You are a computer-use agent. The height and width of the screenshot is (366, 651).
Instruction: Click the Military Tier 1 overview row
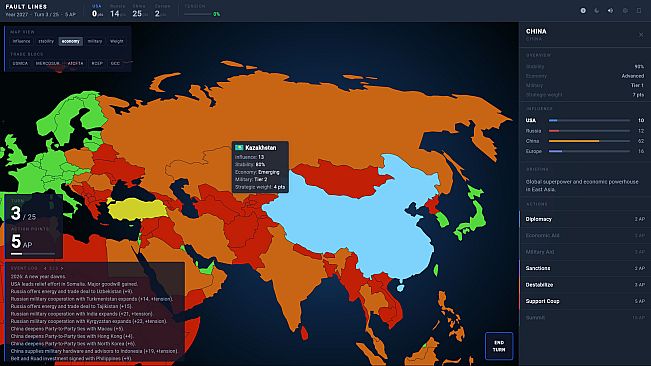tap(585, 85)
